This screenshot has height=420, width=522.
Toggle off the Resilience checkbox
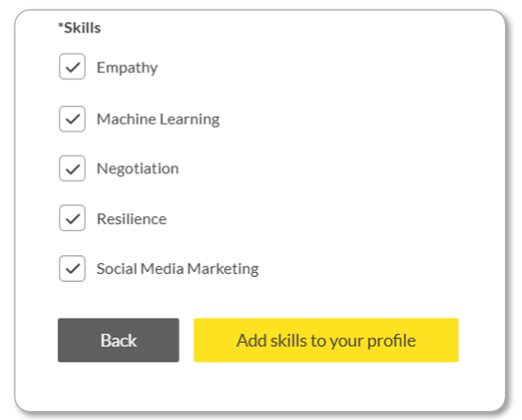(x=72, y=219)
